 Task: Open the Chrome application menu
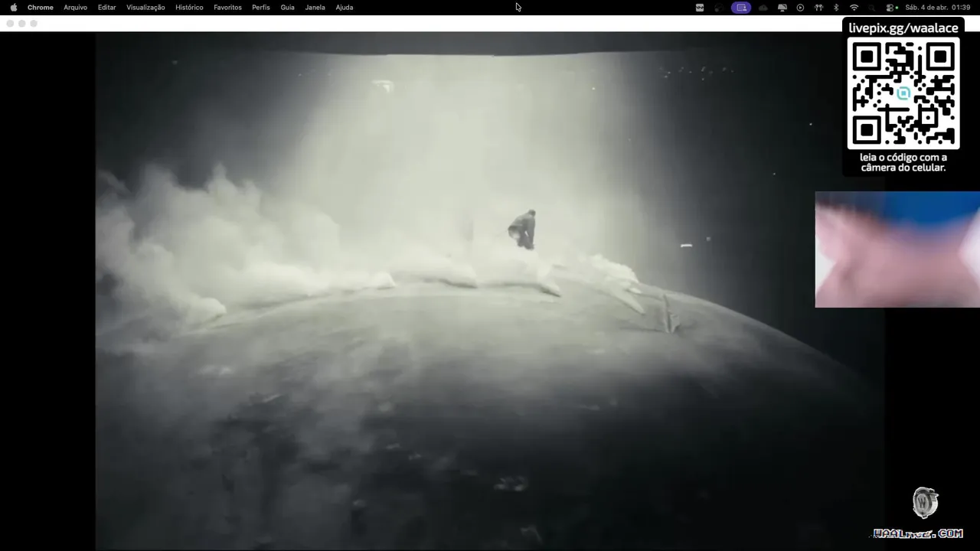[x=40, y=7]
